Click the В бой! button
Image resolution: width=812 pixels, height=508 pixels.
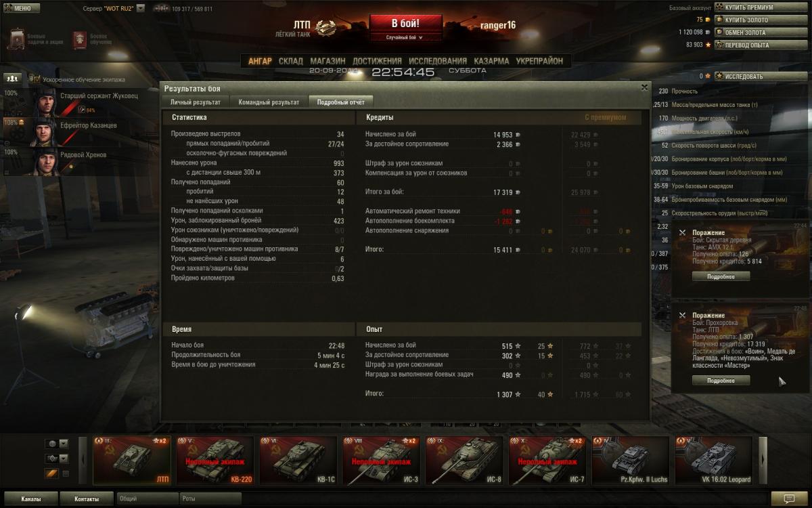point(405,24)
